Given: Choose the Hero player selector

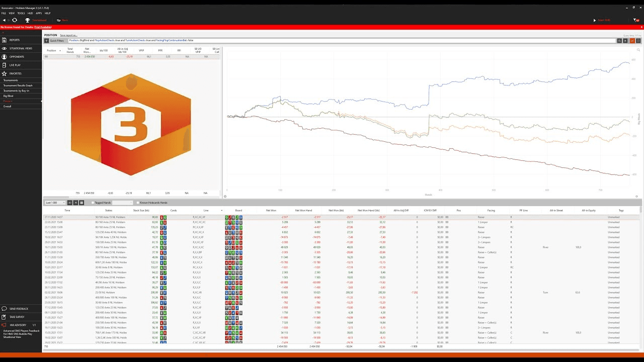Looking at the screenshot, I should (x=62, y=20).
